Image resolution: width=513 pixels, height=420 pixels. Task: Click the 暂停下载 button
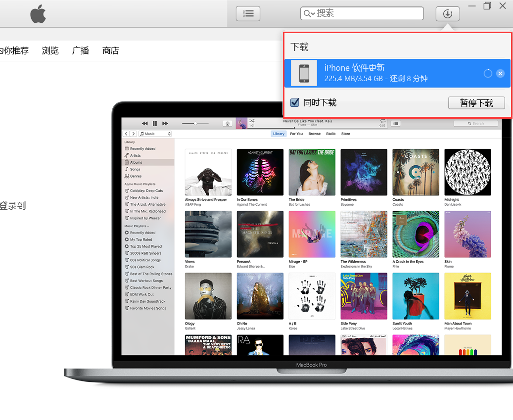(476, 103)
